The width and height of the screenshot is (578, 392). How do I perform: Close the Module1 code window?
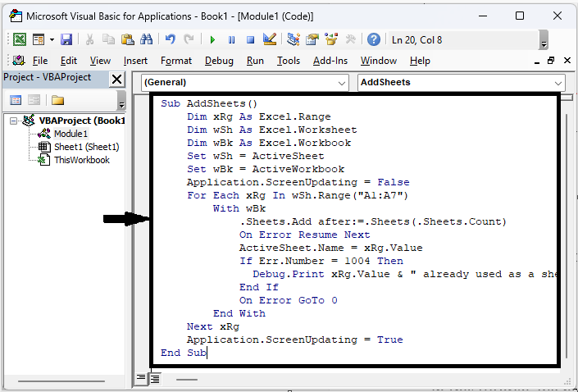tap(567, 61)
